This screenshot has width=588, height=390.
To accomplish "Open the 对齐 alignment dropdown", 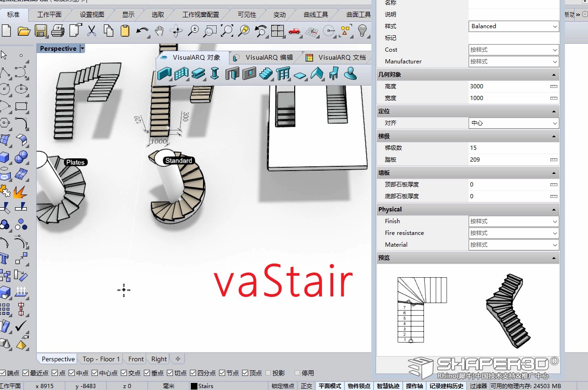I will (x=514, y=123).
